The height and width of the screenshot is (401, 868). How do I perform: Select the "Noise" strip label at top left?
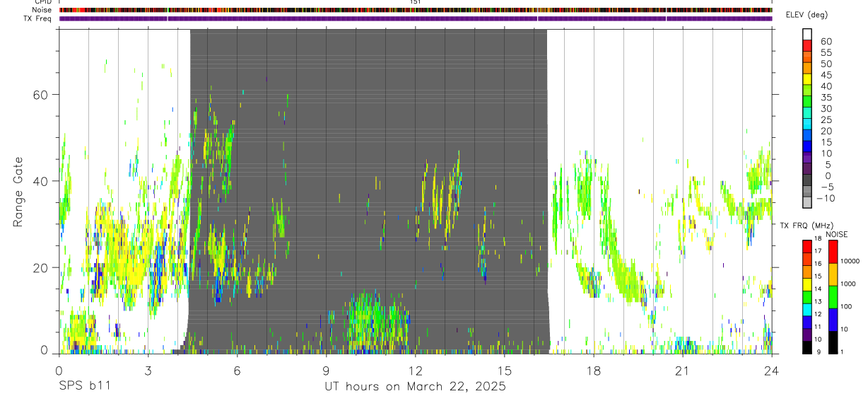click(43, 10)
